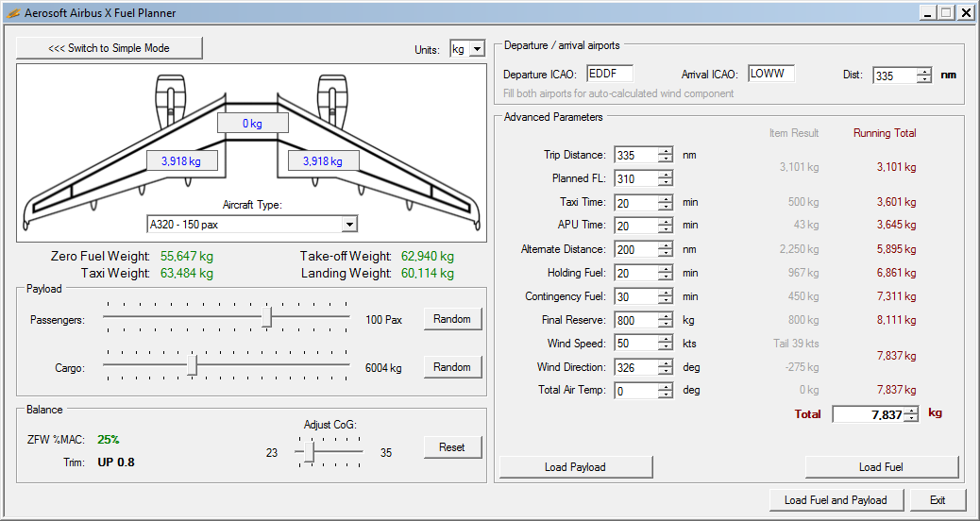The image size is (980, 521).
Task: Increase Total Air Temp with the up arrow
Action: [x=665, y=387]
